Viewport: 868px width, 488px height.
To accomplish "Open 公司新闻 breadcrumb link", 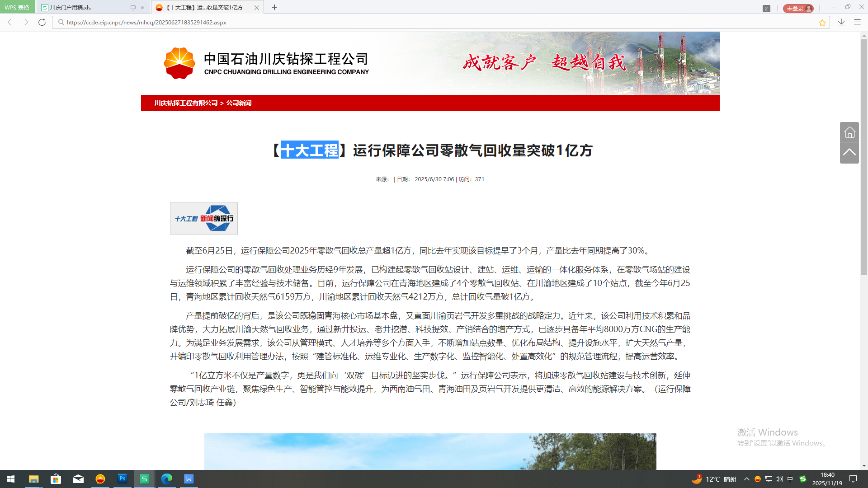I will pos(239,103).
